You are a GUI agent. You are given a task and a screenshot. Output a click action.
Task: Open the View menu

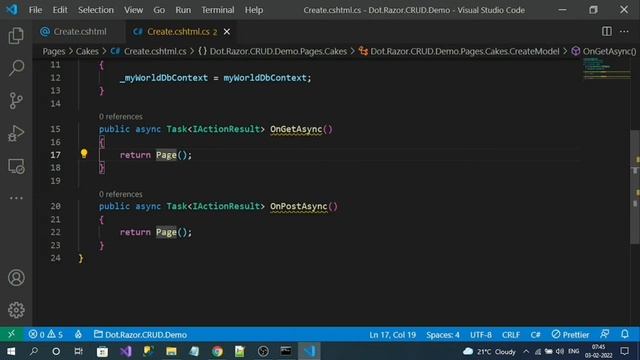click(133, 10)
